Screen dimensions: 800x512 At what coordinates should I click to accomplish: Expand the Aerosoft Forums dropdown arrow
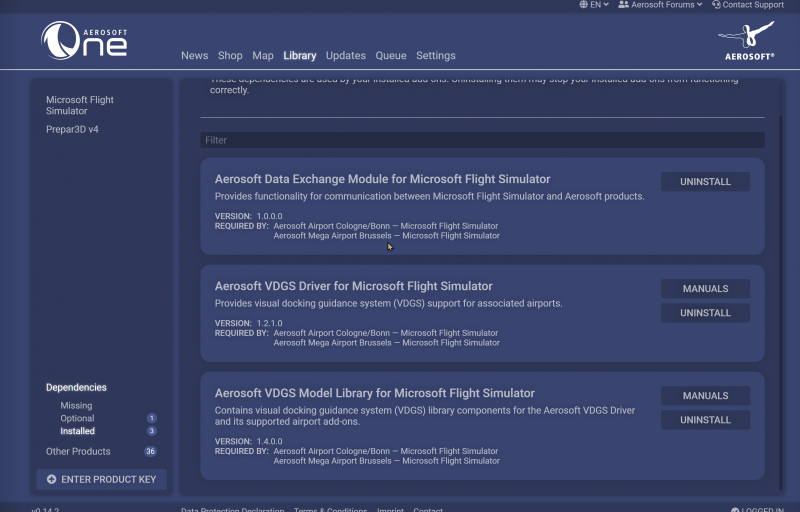click(699, 5)
